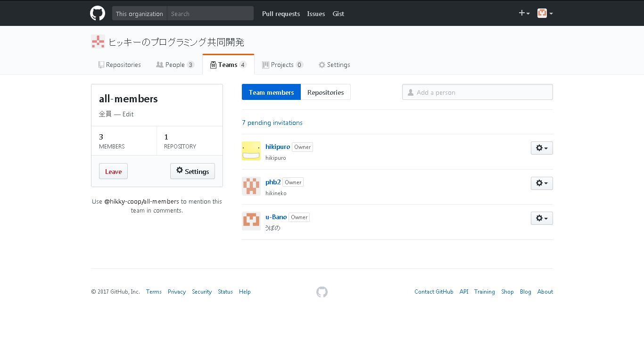Open the Blog footer link
This screenshot has height=362, width=644.
(x=526, y=292)
